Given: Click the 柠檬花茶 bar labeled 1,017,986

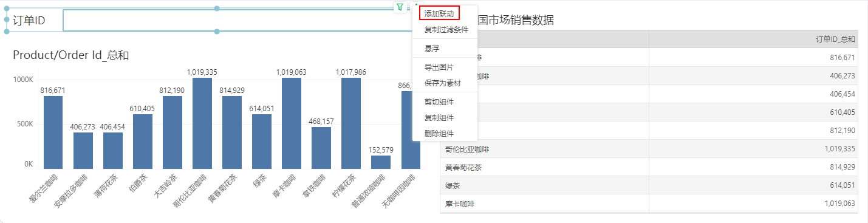Looking at the screenshot, I should [x=351, y=123].
